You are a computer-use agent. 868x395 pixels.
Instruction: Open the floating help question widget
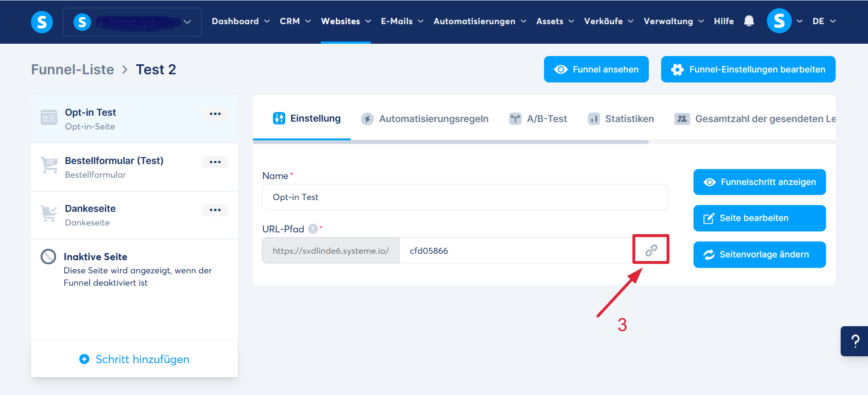[855, 341]
